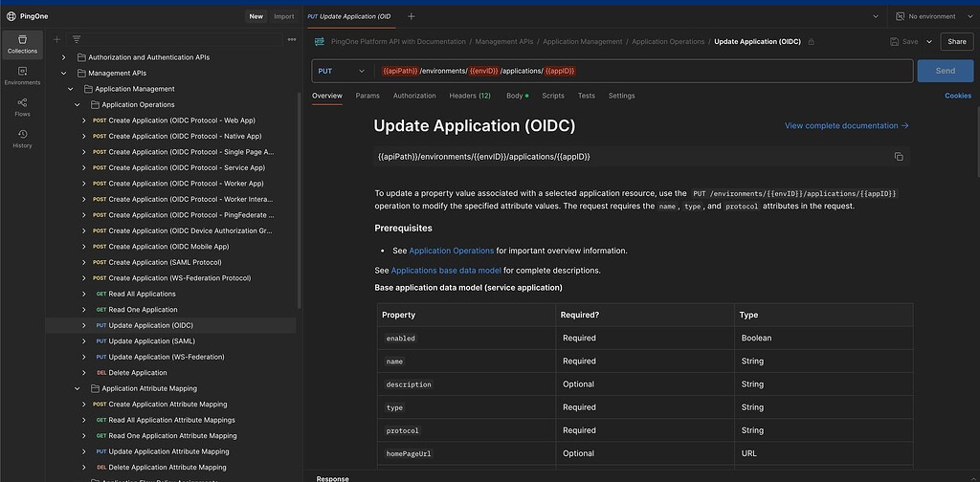Select the Delete Application request

coord(137,373)
